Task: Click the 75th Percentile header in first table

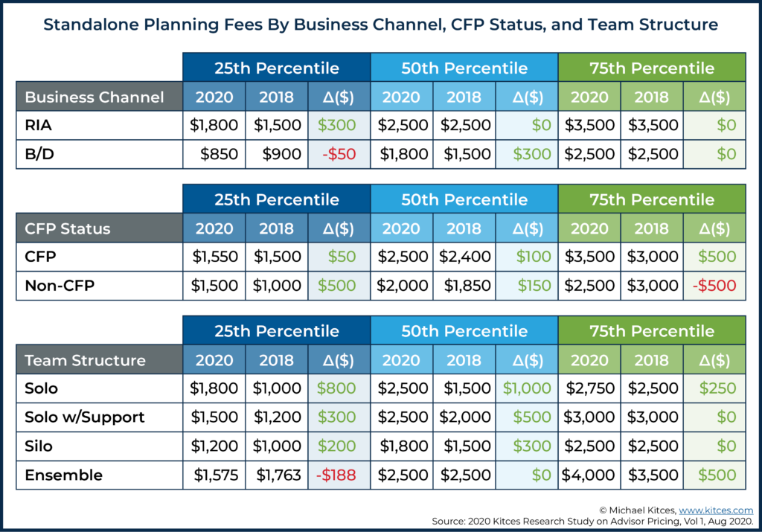Action: tap(652, 68)
